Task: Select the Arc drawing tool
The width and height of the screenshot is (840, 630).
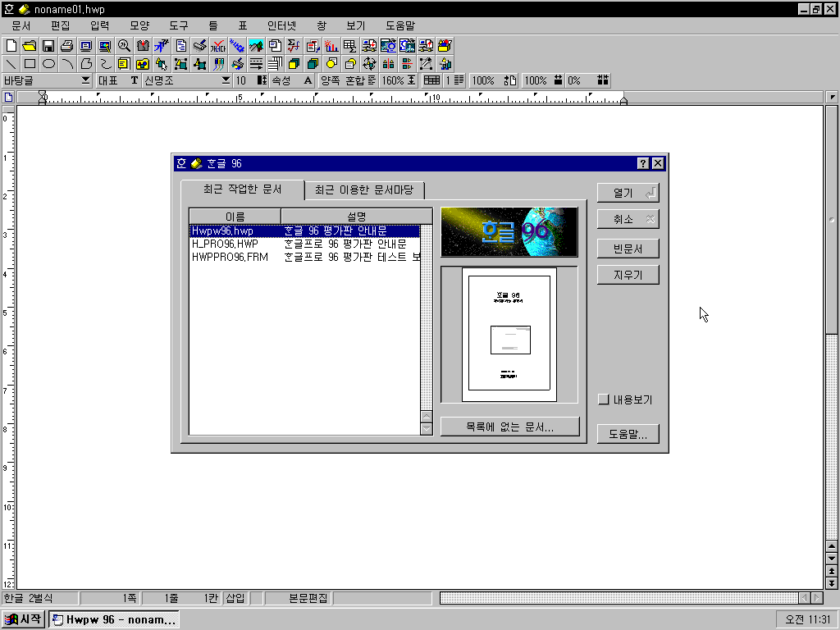Action: [x=67, y=64]
